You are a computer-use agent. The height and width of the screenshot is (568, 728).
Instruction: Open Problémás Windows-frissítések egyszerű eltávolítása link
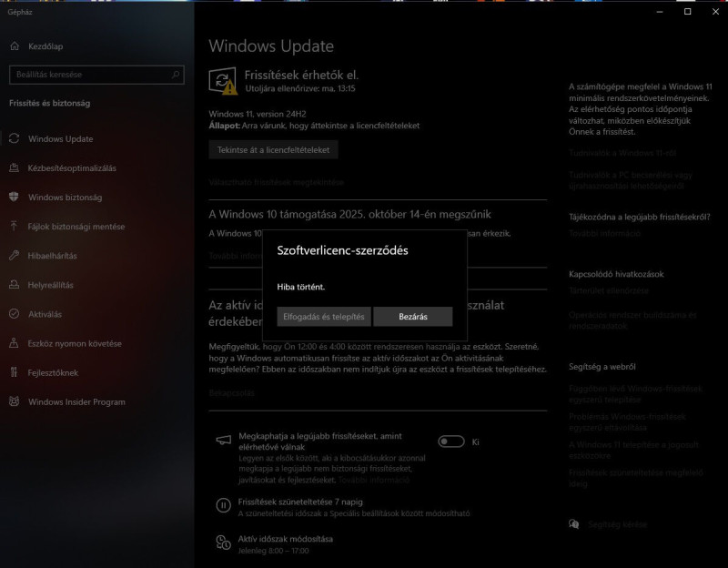pos(627,421)
